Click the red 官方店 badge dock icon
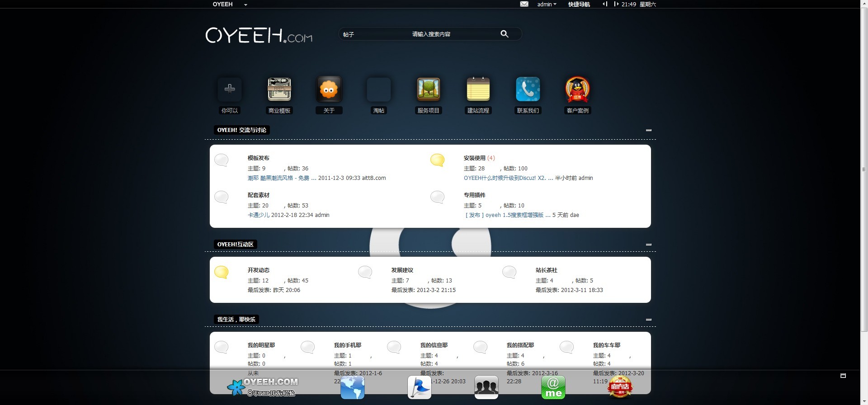868x405 pixels. click(x=620, y=387)
